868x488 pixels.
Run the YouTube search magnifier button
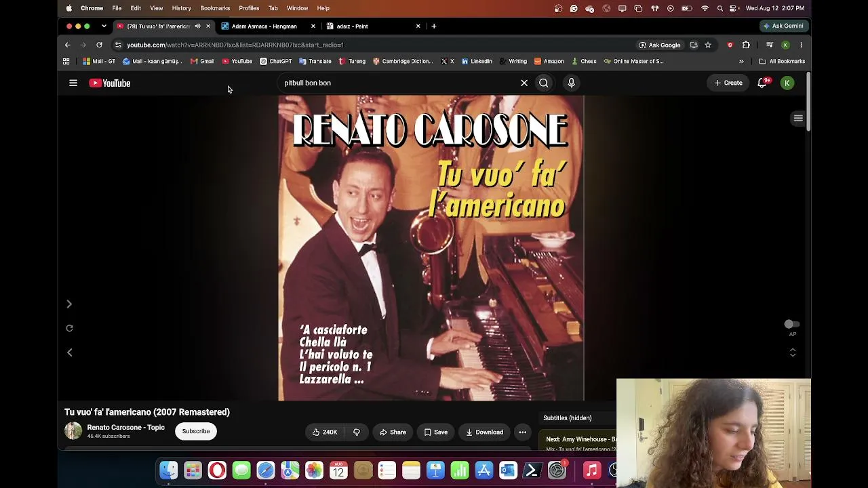click(544, 83)
